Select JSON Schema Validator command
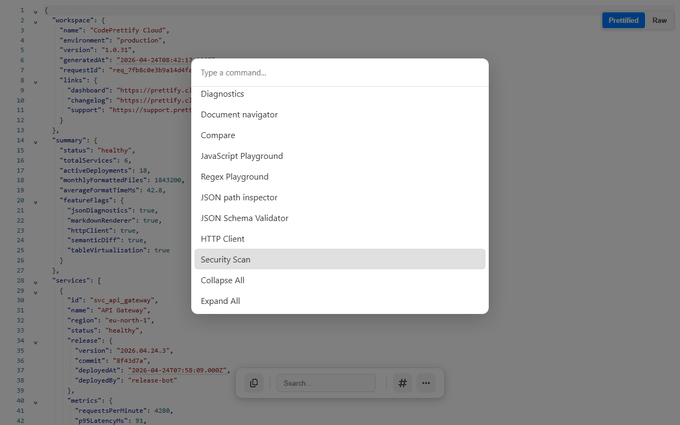The height and width of the screenshot is (425, 680). [x=340, y=218]
